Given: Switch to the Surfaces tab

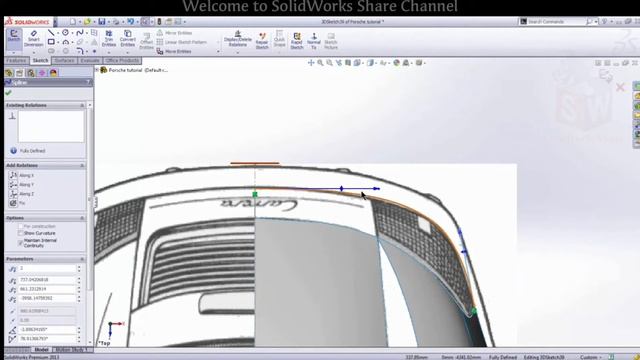Looking at the screenshot, I should (64, 60).
